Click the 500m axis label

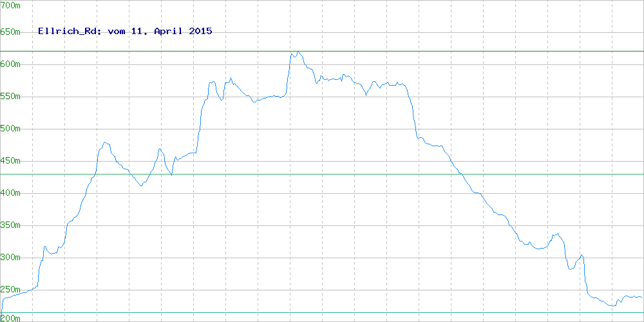click(x=11, y=129)
